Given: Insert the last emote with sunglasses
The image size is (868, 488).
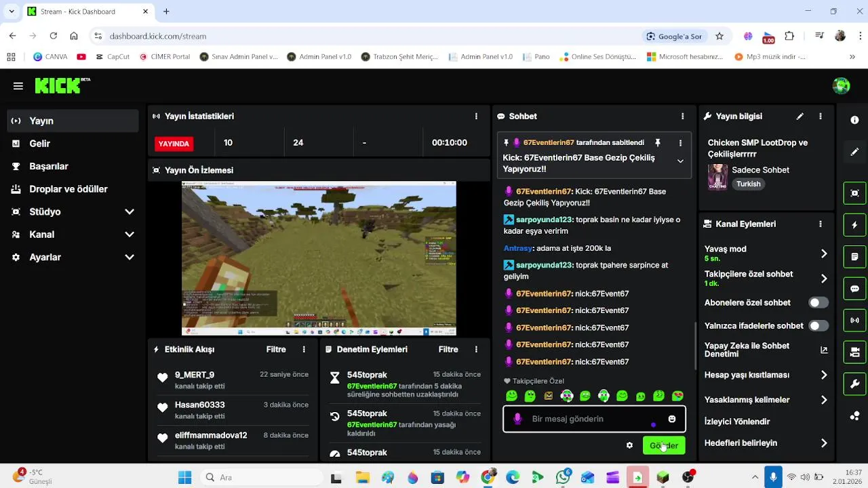Looking at the screenshot, I should coord(677,396).
